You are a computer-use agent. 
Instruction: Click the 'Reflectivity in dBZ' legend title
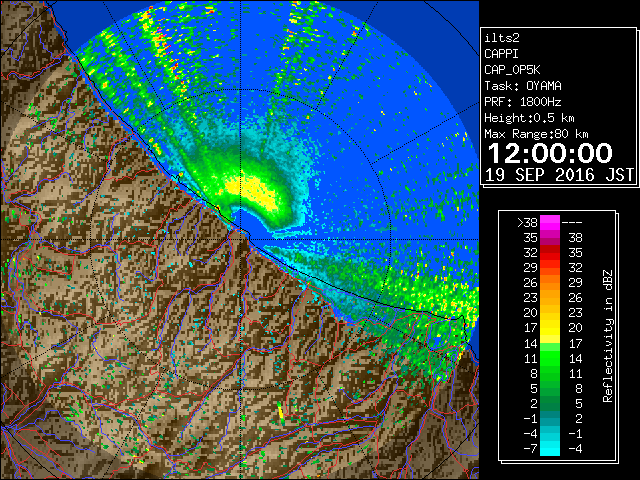(608, 336)
